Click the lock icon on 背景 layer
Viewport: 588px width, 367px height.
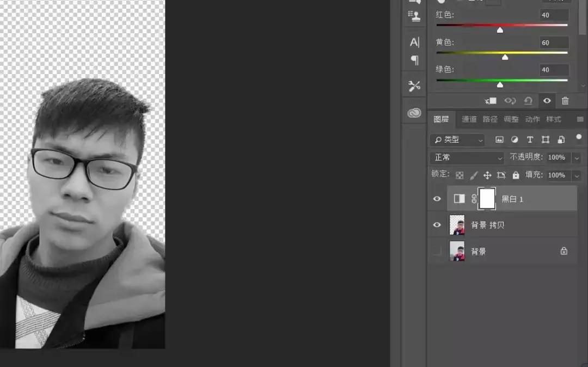pos(563,251)
